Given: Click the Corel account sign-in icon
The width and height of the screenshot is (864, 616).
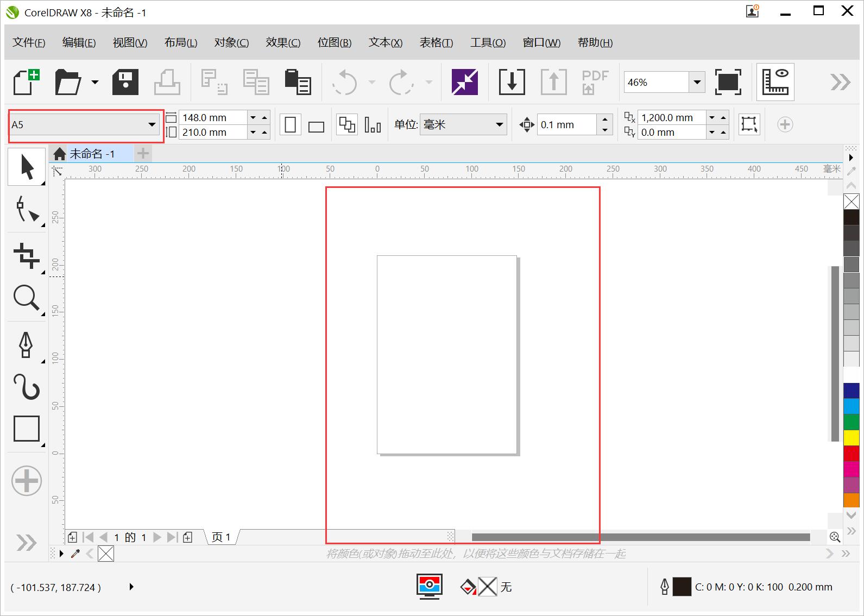Looking at the screenshot, I should point(753,10).
